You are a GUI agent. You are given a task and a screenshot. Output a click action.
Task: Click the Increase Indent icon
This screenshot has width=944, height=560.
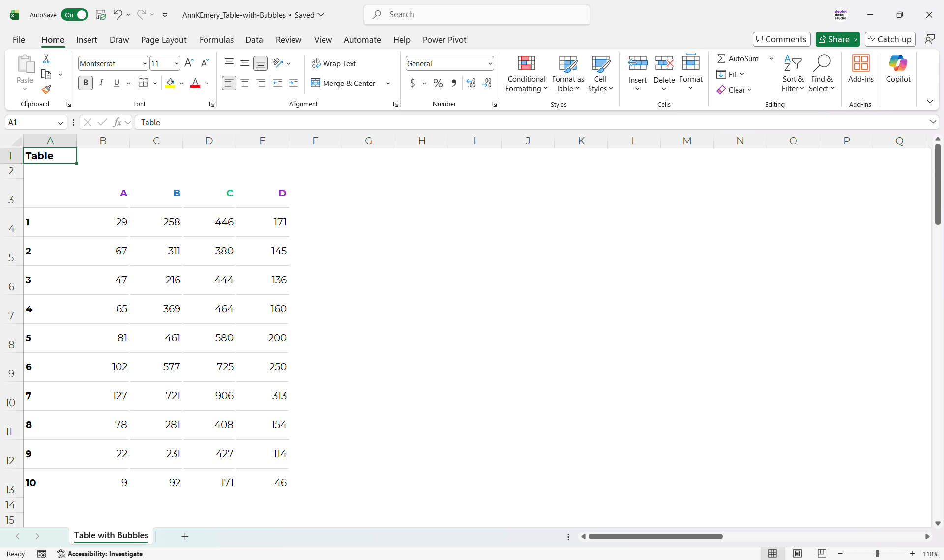(294, 84)
